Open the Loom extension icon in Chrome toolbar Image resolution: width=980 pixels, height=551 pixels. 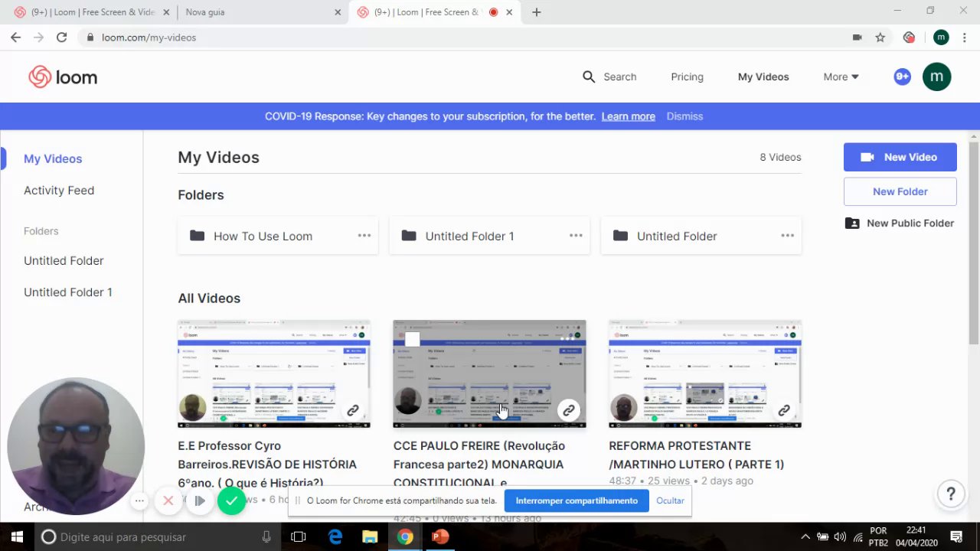[x=909, y=37]
